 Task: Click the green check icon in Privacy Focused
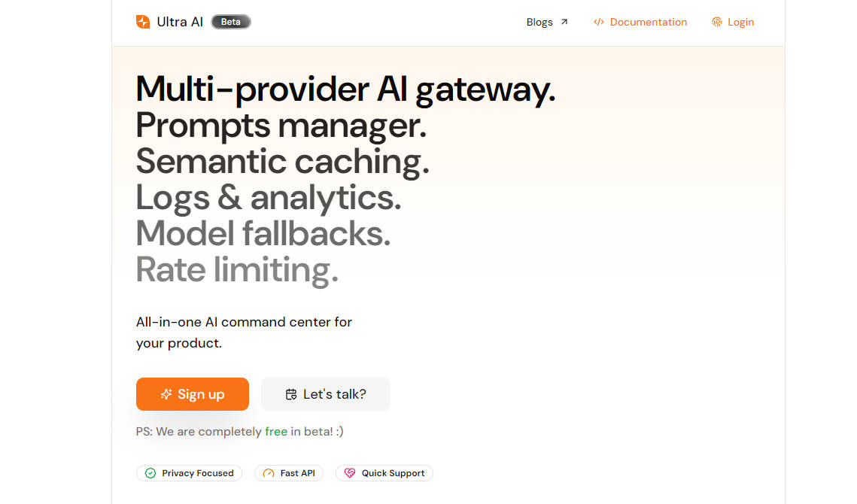(150, 473)
